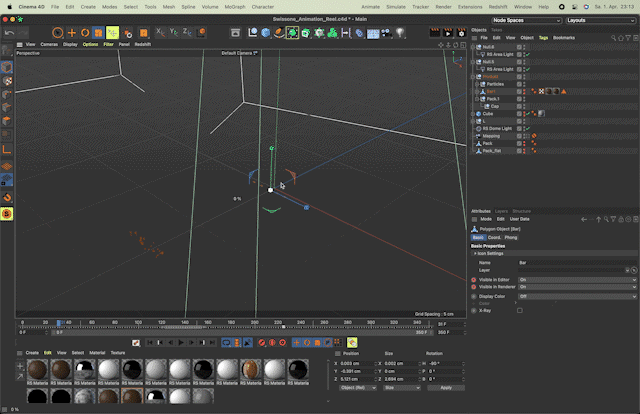Switch to the Layers tab
640x414 pixels.
tap(501, 211)
